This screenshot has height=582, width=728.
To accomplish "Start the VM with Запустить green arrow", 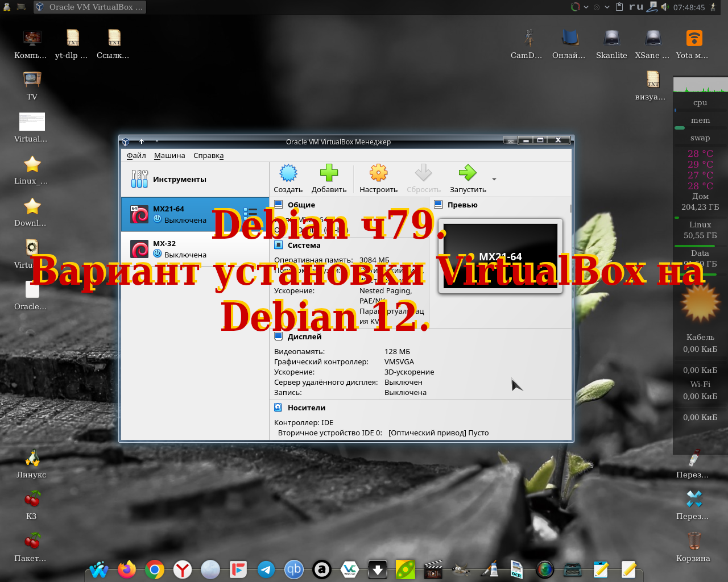I will tap(468, 173).
